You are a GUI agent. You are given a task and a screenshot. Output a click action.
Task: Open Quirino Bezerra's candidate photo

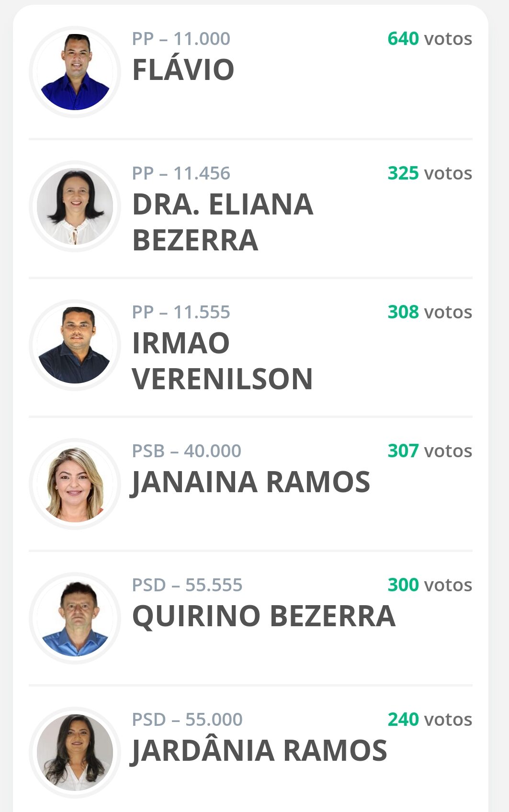75,618
